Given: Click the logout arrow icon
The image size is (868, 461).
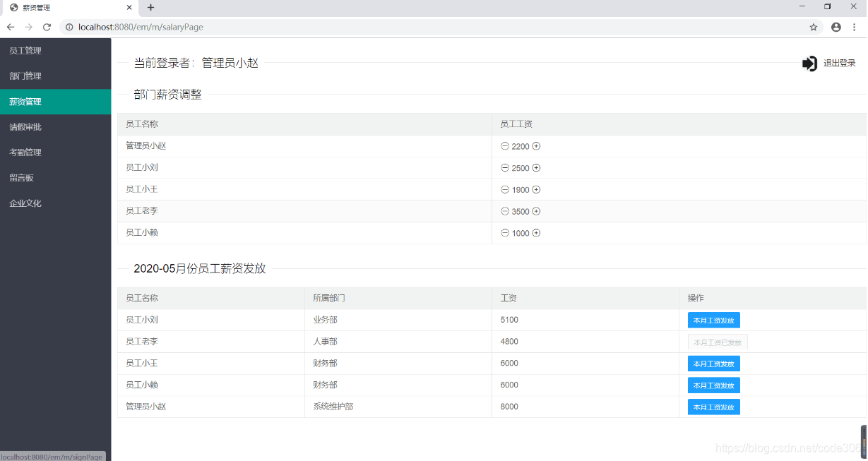Looking at the screenshot, I should pos(809,64).
